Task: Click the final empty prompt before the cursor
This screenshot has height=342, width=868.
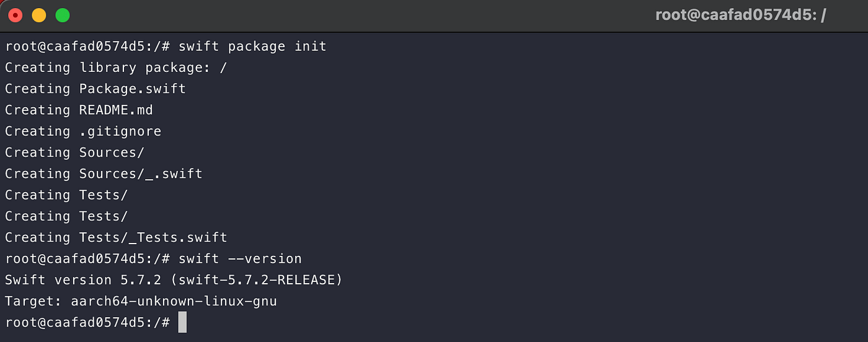Action: click(x=87, y=322)
